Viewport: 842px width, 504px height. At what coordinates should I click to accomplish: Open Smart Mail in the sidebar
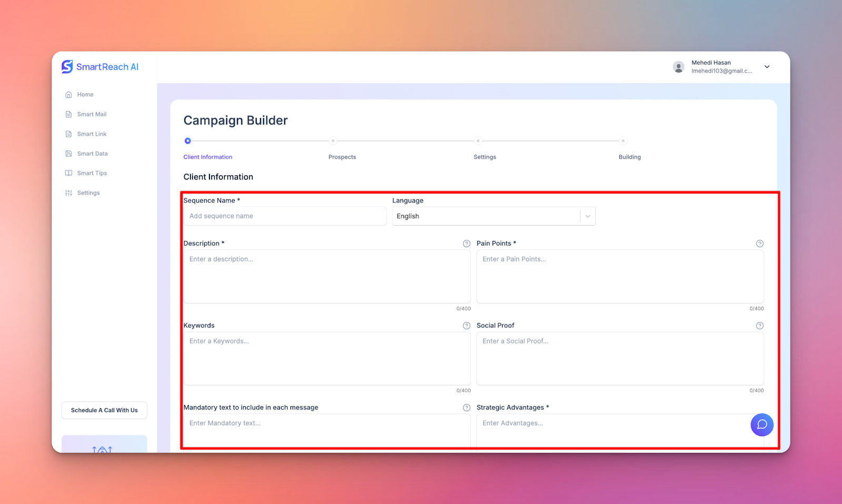coord(92,114)
